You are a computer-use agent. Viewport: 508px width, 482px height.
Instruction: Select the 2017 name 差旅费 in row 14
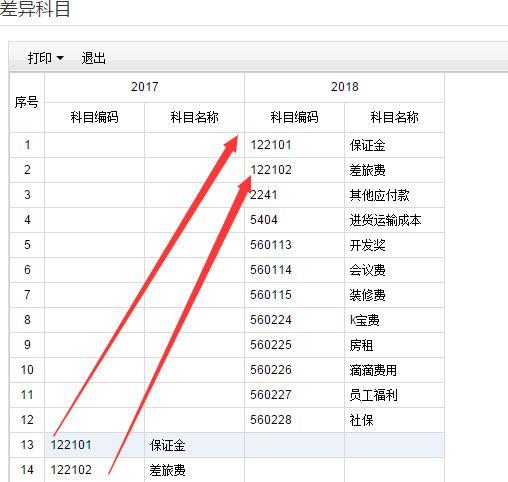[x=194, y=470]
